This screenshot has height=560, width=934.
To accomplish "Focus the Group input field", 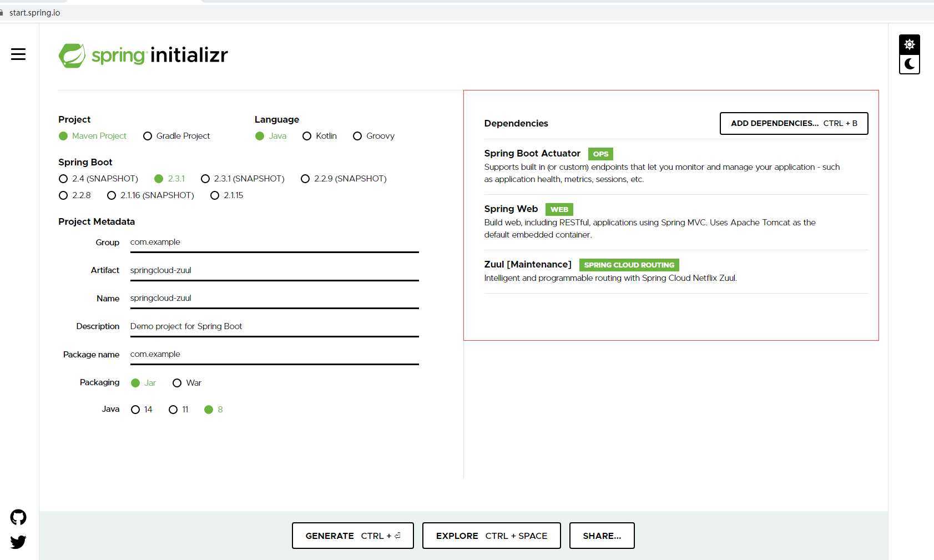I will 274,243.
